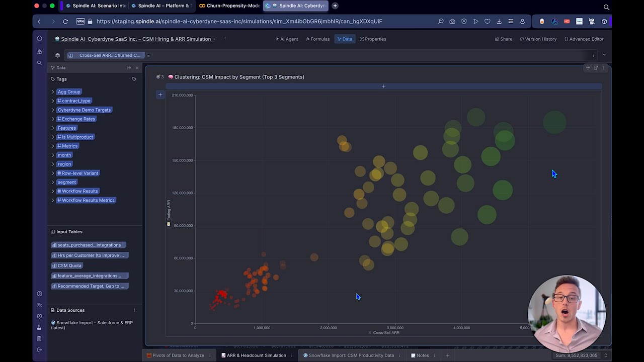The width and height of the screenshot is (644, 362).
Task: Expand the Is Multiproduct tag
Action: [x=53, y=137]
